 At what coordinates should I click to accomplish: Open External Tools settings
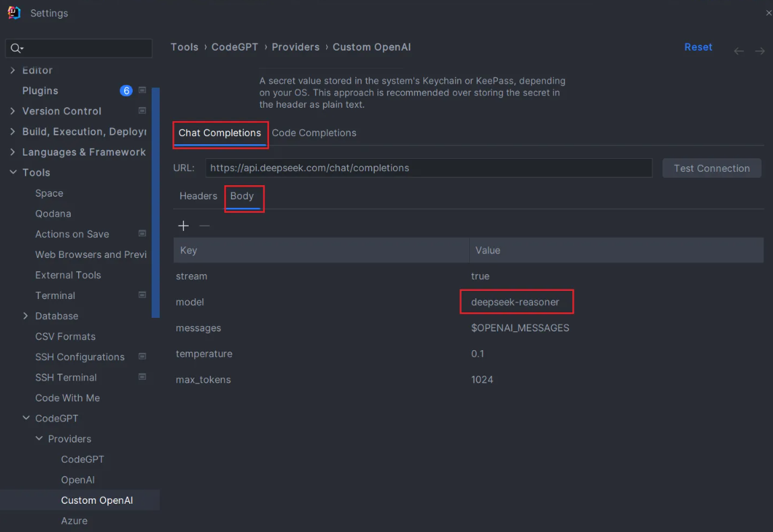click(68, 275)
